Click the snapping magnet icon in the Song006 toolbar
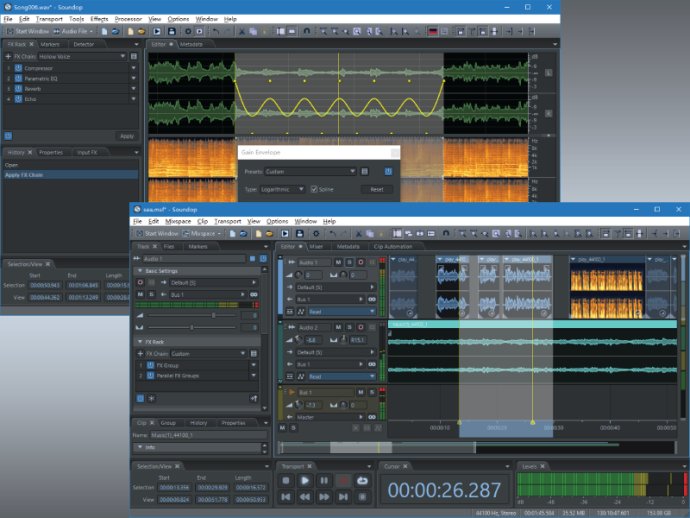This screenshot has width=690, height=518. click(307, 31)
